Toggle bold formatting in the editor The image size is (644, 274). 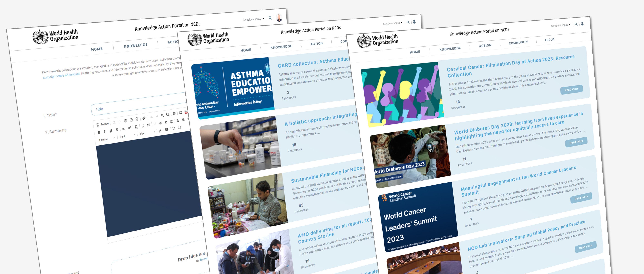(99, 133)
